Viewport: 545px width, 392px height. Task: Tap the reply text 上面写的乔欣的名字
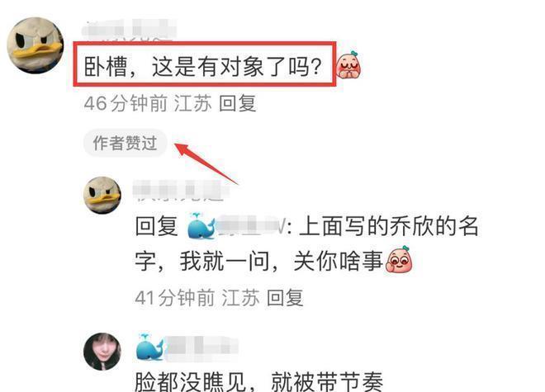click(x=307, y=243)
